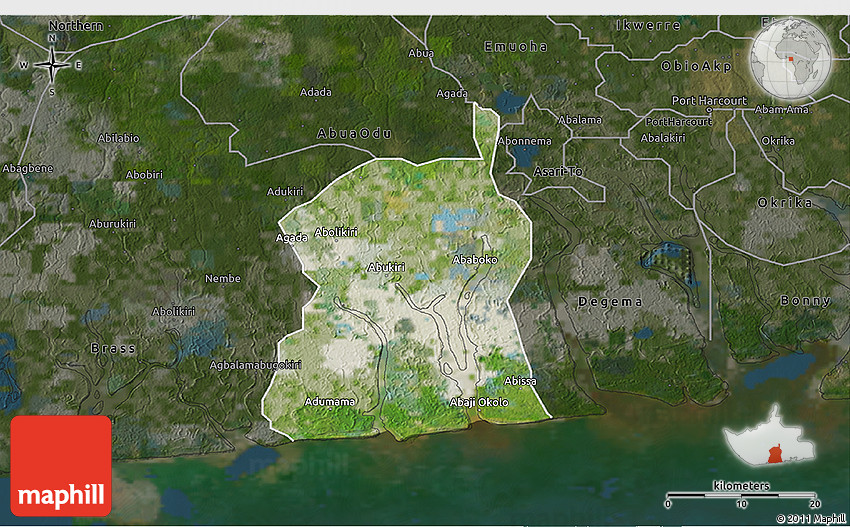850x527 pixels.
Task: Click the Ikwerre region label
Action: click(x=648, y=25)
